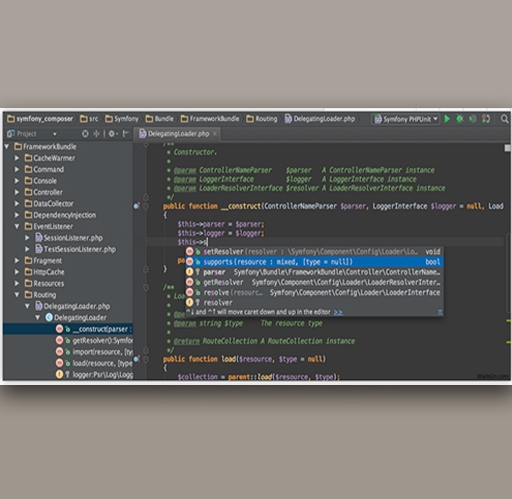Expand the DataCollector folder

(17, 203)
